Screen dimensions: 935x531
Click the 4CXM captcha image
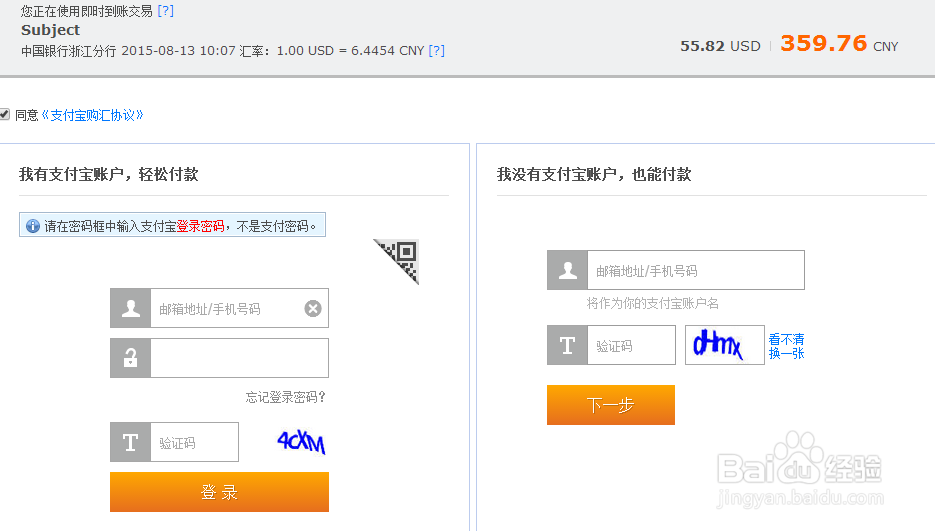coord(301,442)
